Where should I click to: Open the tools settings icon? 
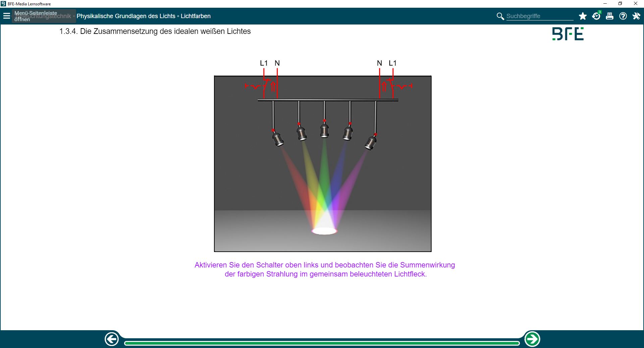[x=636, y=16]
